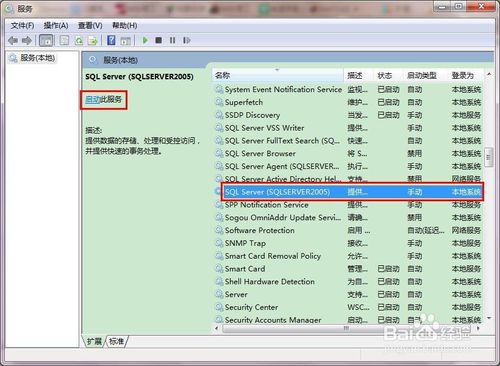Select System Event Notification Service row
500x366 pixels.
tap(348, 89)
